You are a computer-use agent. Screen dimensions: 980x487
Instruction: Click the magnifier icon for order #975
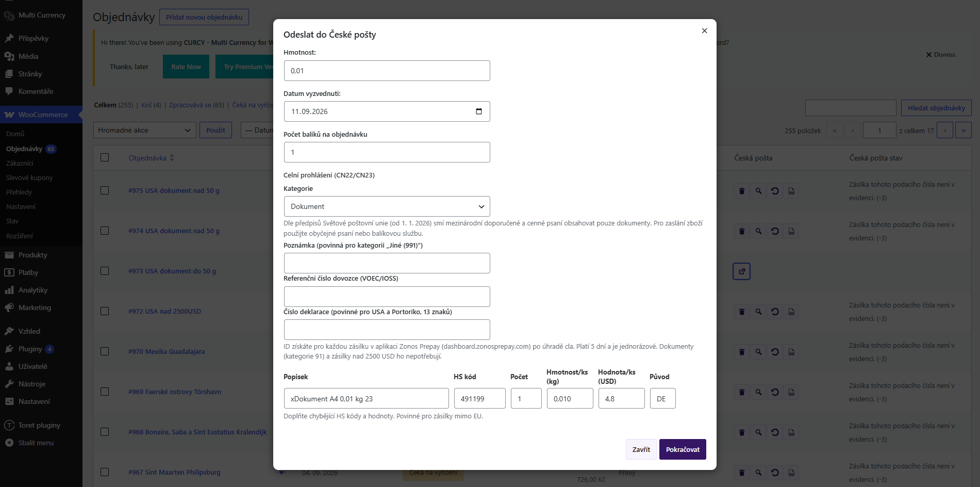[758, 191]
